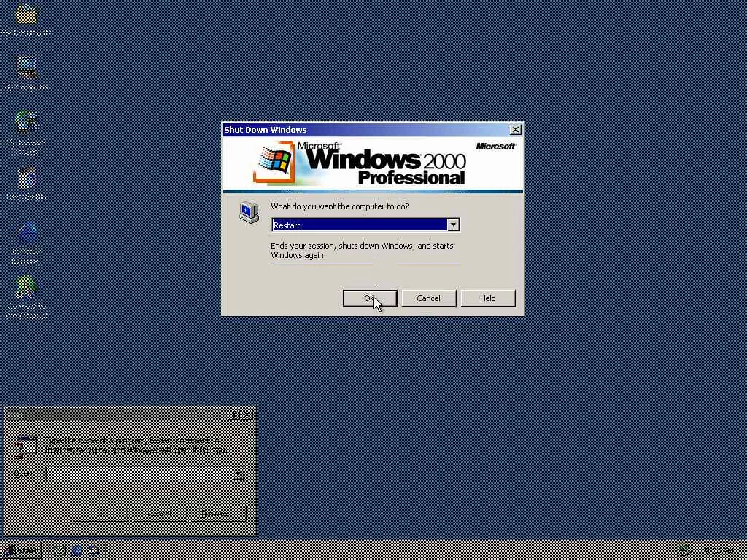Select the Recycle Bin desktop icon

tap(26, 184)
